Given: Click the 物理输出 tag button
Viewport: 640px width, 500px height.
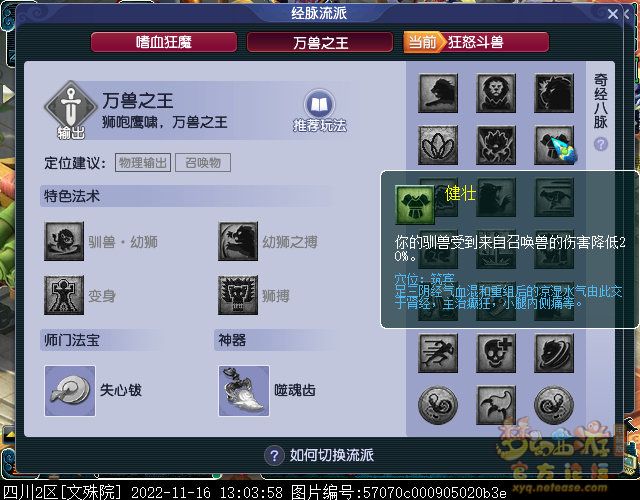Looking at the screenshot, I should click(143, 162).
